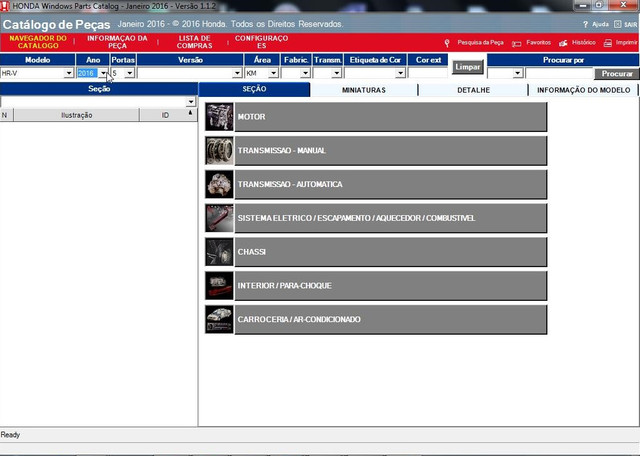Expand the Versão dropdown
The image size is (640, 456).
[x=238, y=73]
